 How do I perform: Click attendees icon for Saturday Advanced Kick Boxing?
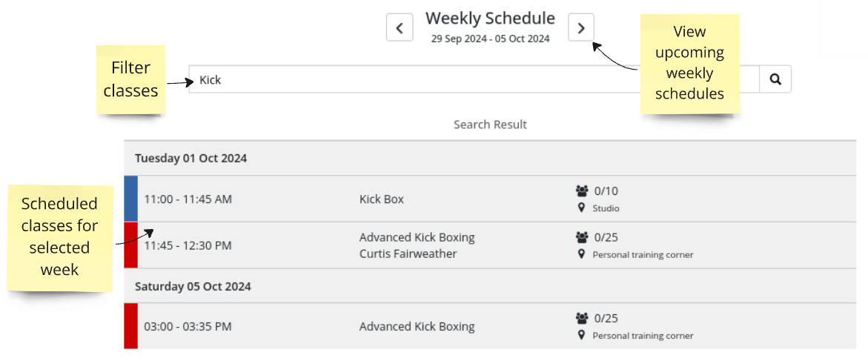pyautogui.click(x=582, y=318)
